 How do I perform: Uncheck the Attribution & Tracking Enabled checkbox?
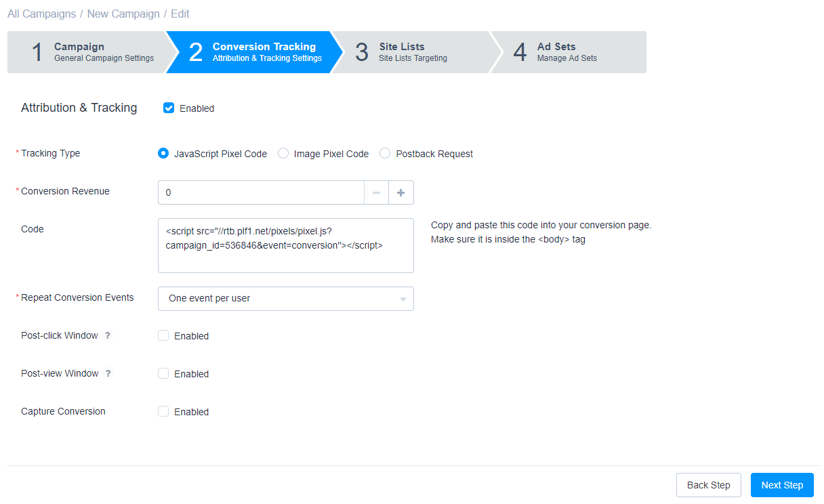[x=169, y=108]
